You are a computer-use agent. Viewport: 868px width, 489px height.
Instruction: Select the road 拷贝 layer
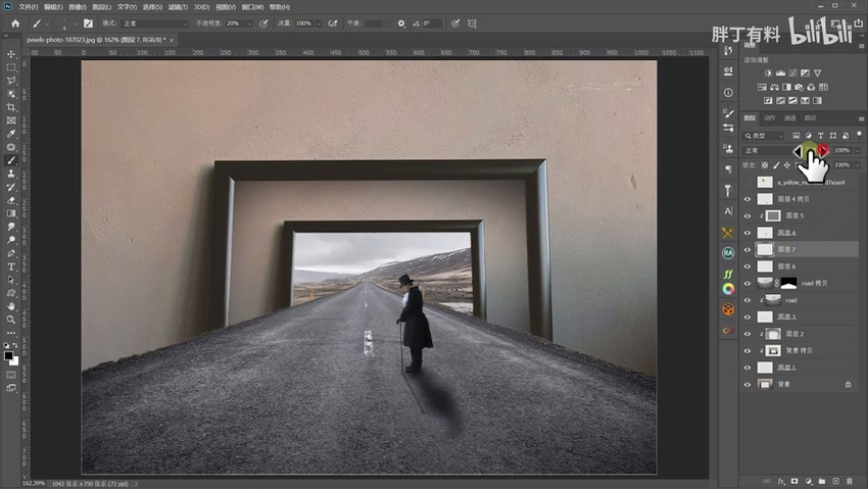(x=813, y=283)
